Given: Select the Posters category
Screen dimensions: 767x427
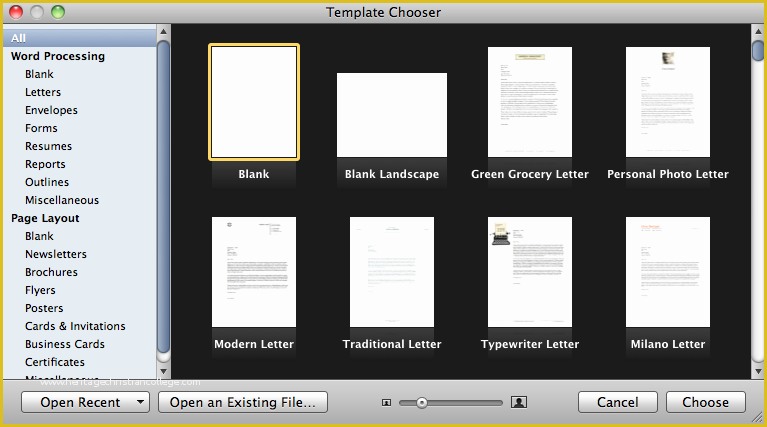Looking at the screenshot, I should tap(44, 308).
